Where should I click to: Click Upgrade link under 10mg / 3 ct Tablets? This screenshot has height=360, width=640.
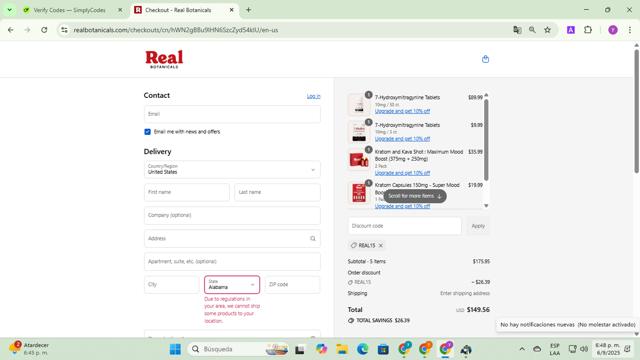click(x=402, y=139)
